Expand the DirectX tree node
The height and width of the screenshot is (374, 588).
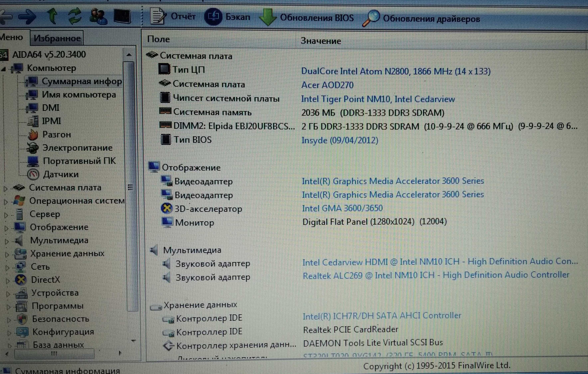(x=8, y=281)
